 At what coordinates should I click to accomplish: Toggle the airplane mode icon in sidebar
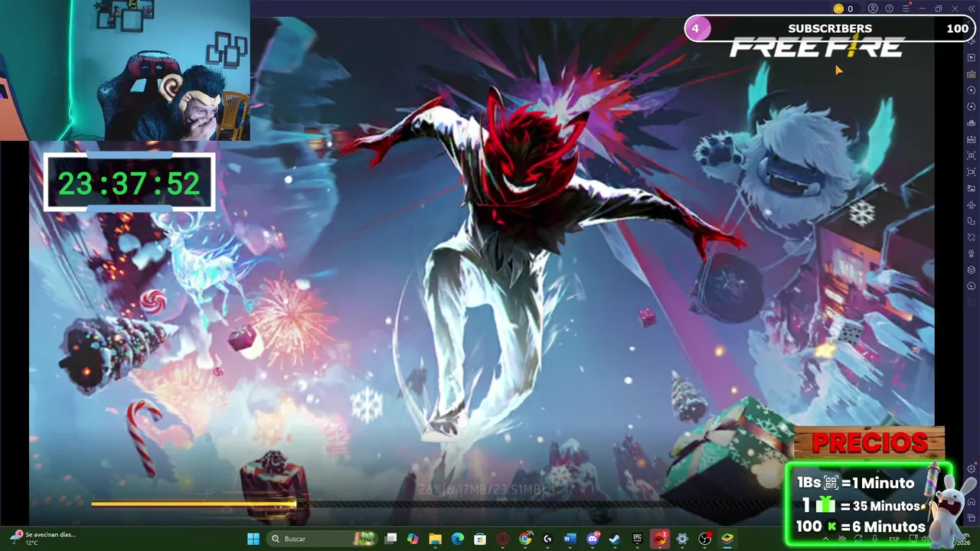click(x=972, y=204)
